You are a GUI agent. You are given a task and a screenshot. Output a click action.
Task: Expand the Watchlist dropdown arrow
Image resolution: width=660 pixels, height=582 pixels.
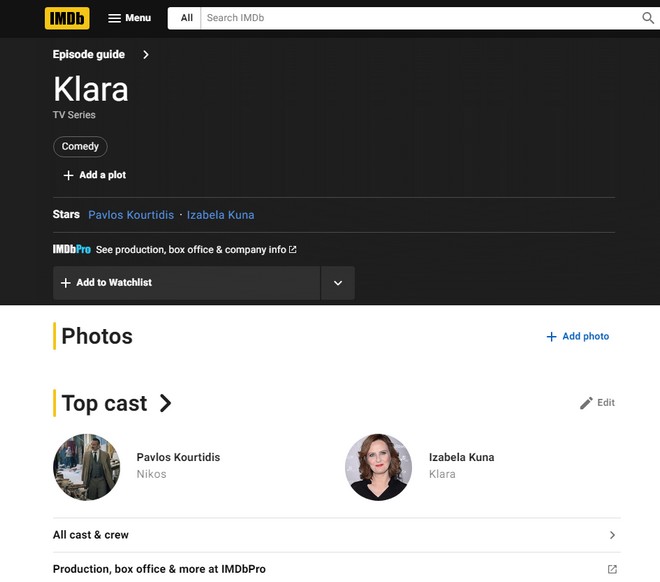point(338,283)
